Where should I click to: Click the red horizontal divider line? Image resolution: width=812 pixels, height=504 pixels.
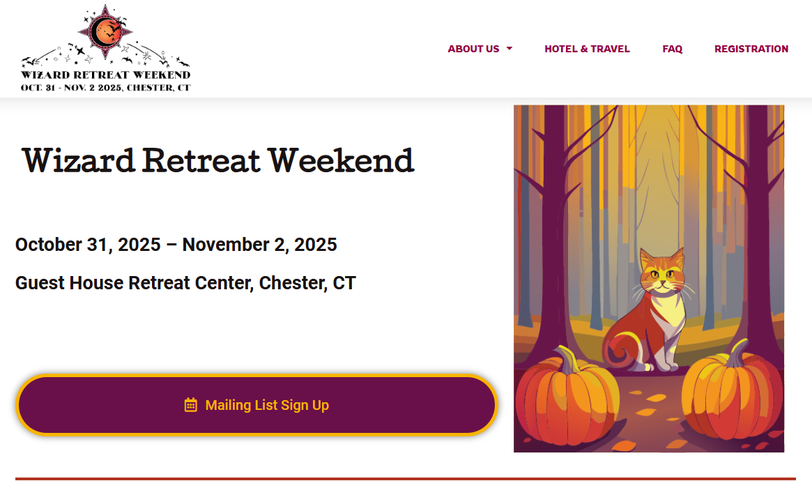(x=406, y=479)
